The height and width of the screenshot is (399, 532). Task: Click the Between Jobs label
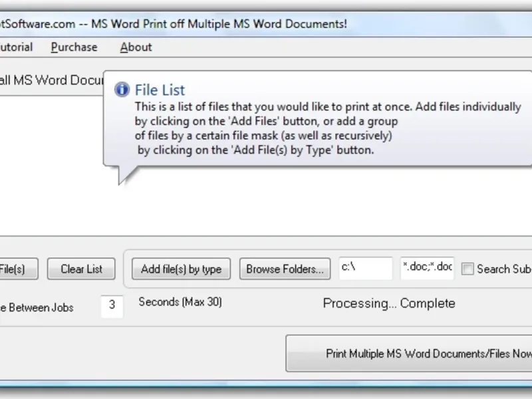click(37, 308)
